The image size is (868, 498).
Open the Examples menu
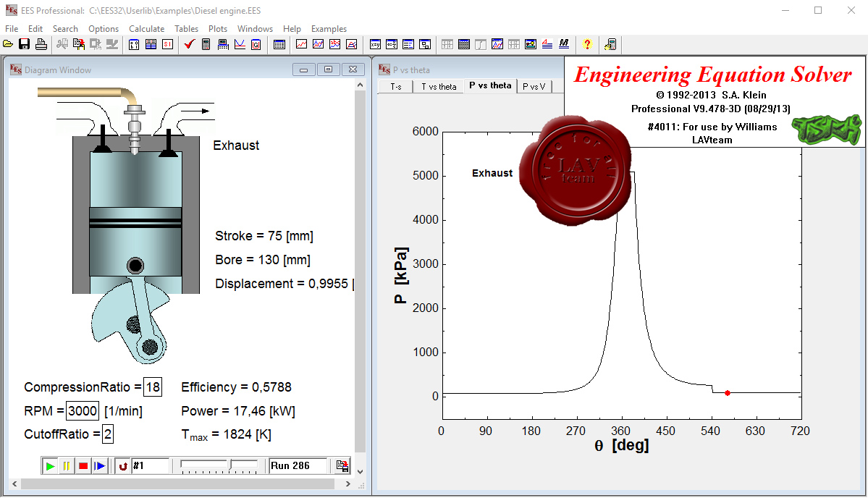click(x=329, y=29)
